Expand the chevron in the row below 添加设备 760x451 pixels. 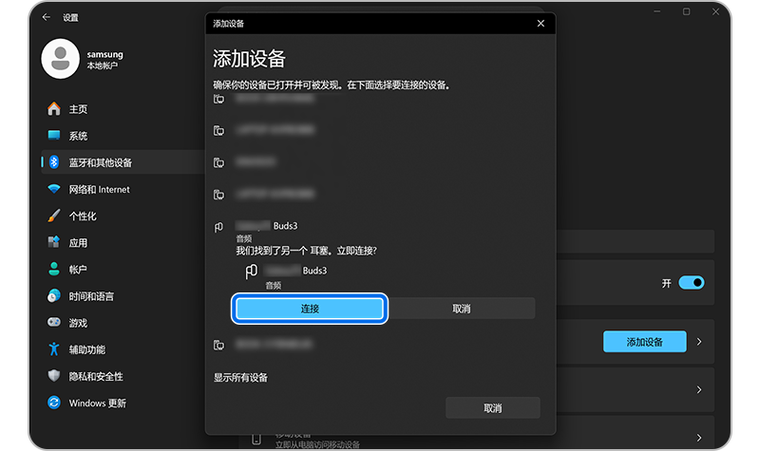click(699, 390)
